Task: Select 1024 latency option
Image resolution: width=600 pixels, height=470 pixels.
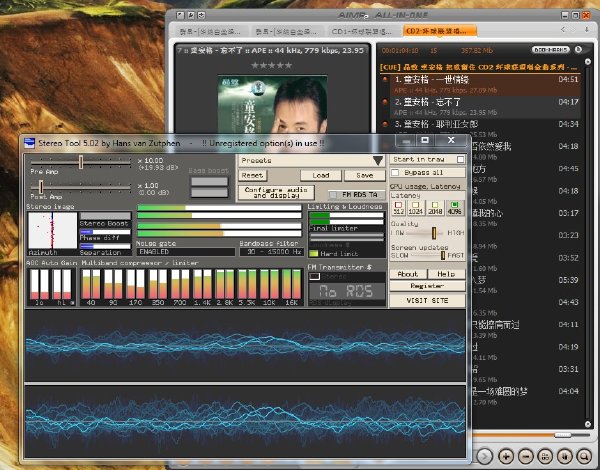Action: 416,208
